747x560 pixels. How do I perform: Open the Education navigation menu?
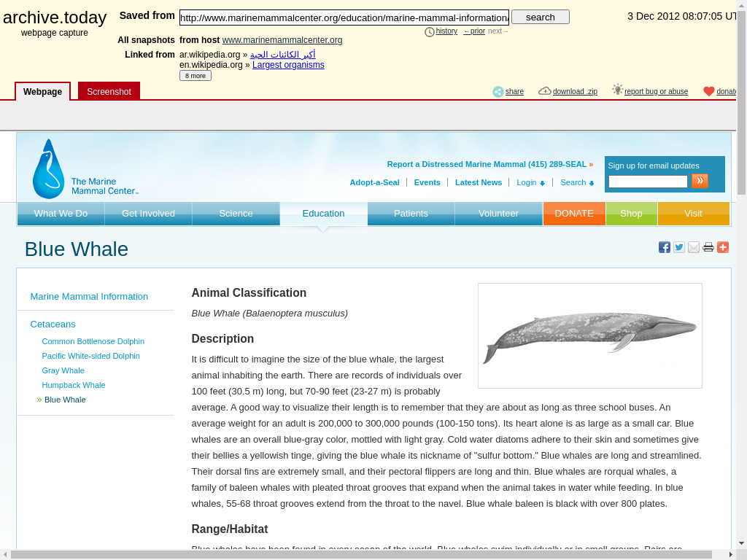point(323,214)
